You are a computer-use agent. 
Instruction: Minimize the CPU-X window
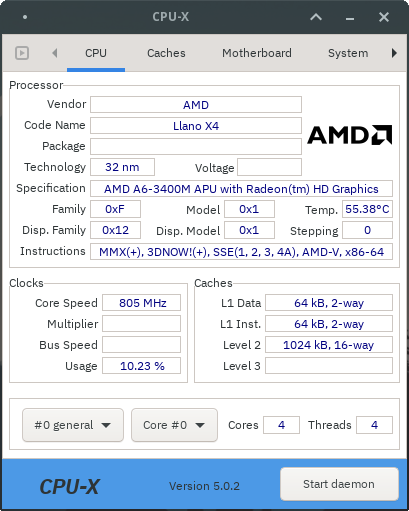point(350,18)
